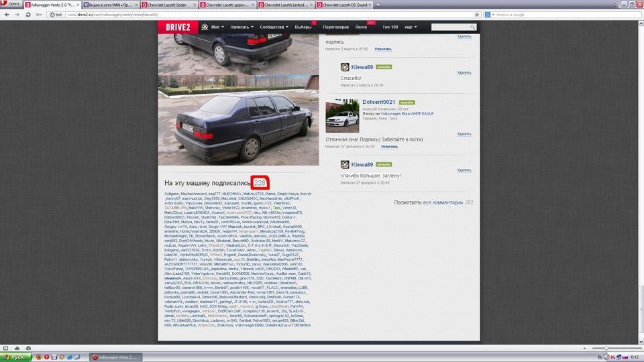
Task: Delete the 'спасибо большое, загляну' comment
Action: coord(464,170)
